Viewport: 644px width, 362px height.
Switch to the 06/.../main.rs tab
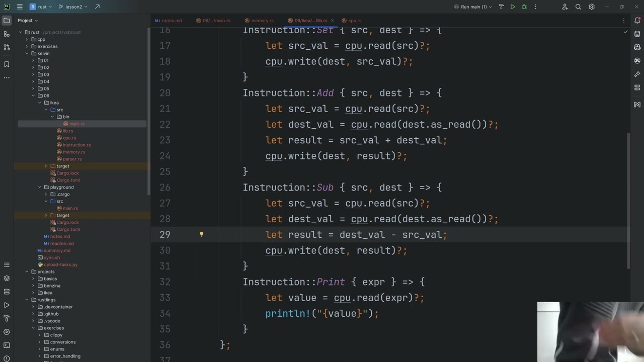[x=213, y=21]
